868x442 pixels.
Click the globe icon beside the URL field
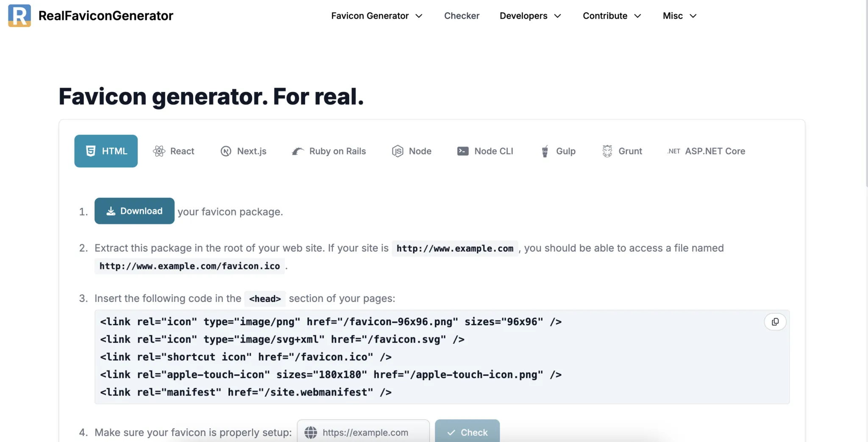click(x=311, y=432)
